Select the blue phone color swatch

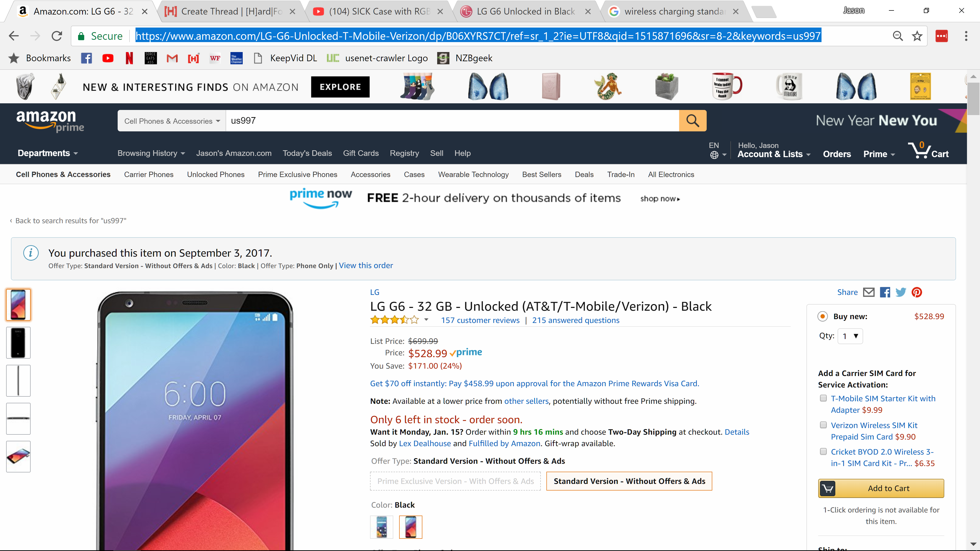click(382, 527)
